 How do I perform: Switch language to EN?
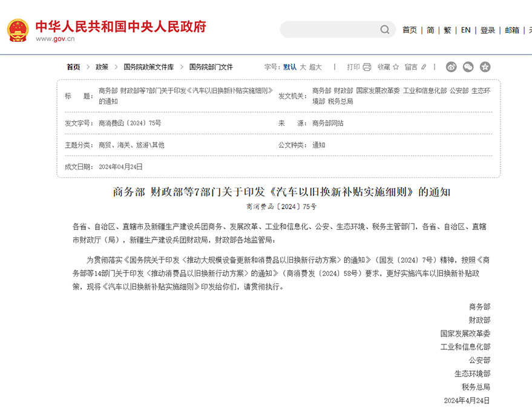click(465, 30)
